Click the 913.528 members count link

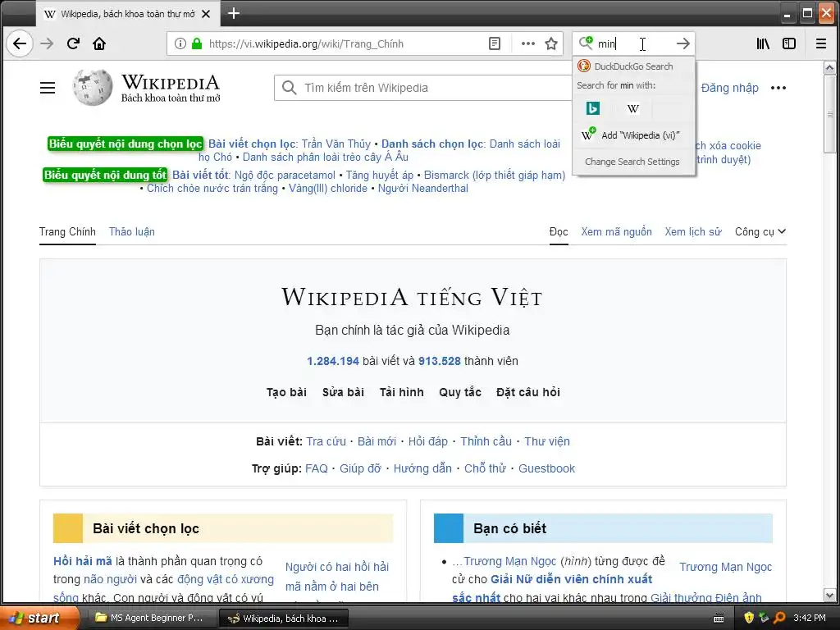[440, 361]
